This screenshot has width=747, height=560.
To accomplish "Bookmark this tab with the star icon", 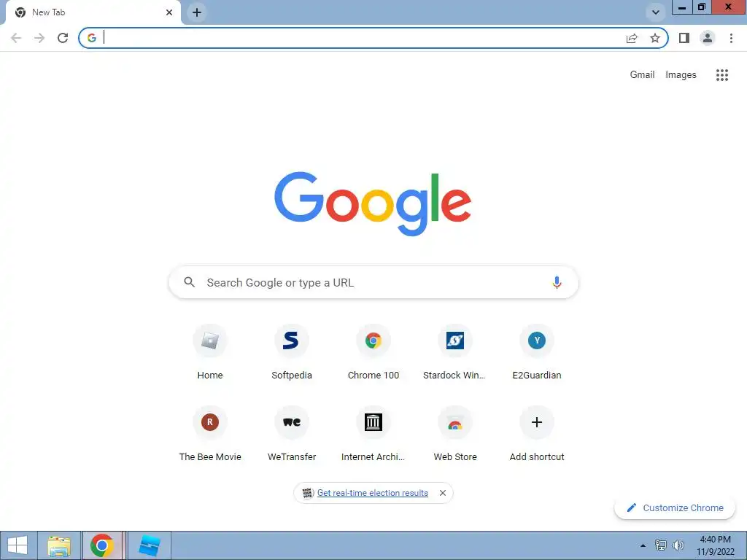I will [x=655, y=38].
